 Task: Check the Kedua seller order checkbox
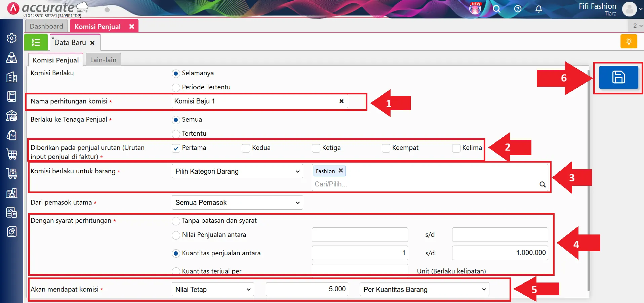246,148
